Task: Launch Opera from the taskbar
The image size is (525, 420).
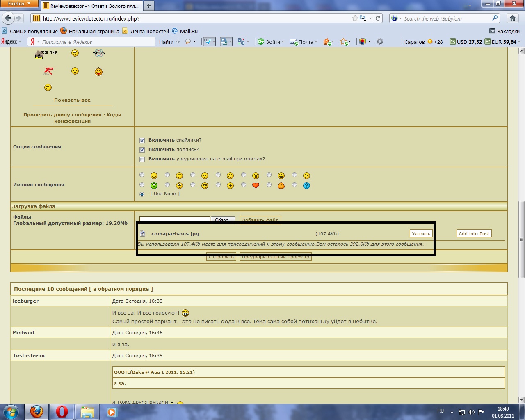Action: click(x=62, y=411)
